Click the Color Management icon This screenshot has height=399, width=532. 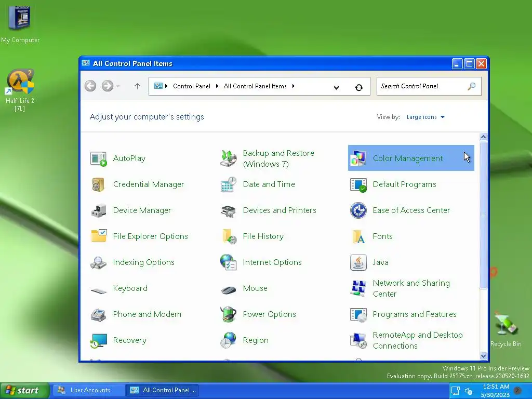[x=358, y=158]
